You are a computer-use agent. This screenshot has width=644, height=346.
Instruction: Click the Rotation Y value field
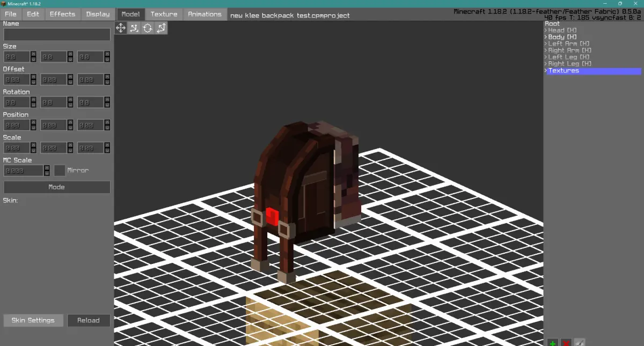[x=54, y=102]
